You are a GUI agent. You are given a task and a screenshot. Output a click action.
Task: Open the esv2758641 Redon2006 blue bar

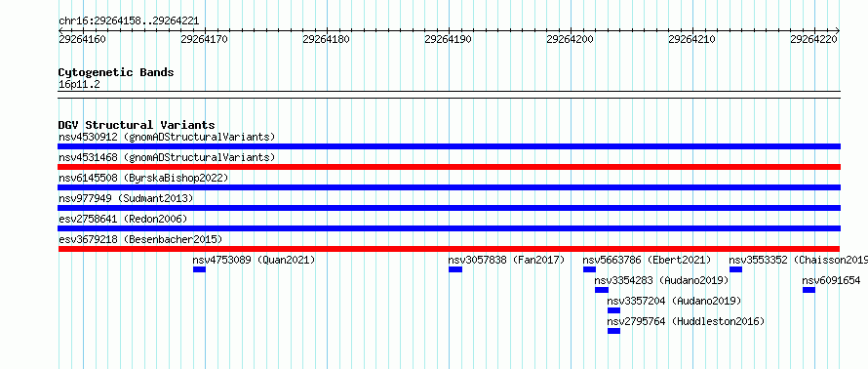click(x=449, y=228)
